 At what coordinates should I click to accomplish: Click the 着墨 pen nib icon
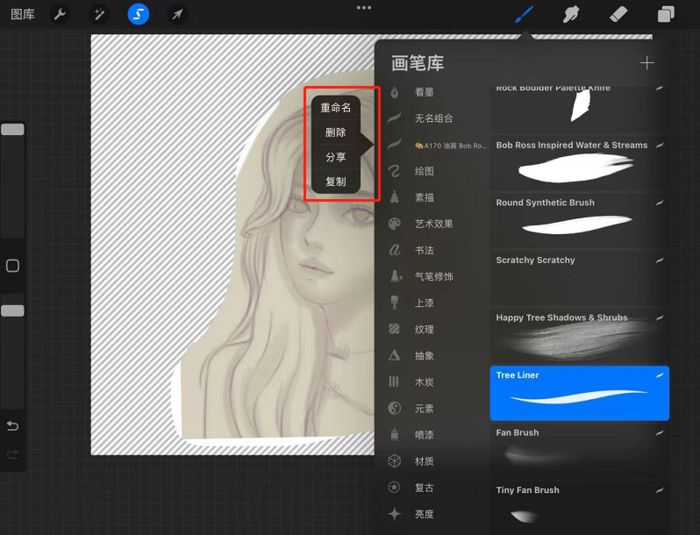[394, 92]
